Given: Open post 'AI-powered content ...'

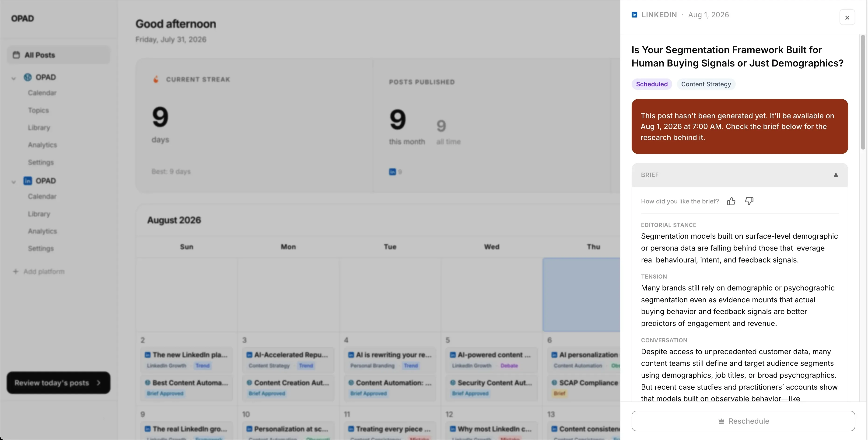Looking at the screenshot, I should pos(492,360).
